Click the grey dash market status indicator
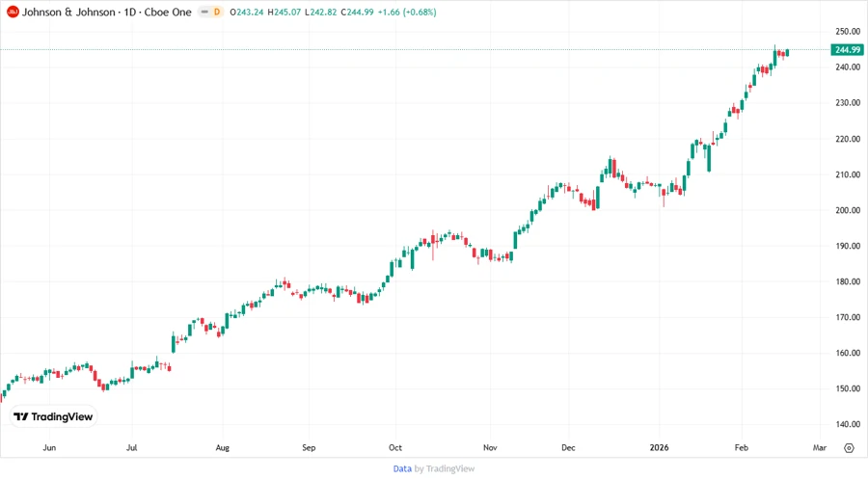Viewport: 868px width, 480px height. point(204,12)
